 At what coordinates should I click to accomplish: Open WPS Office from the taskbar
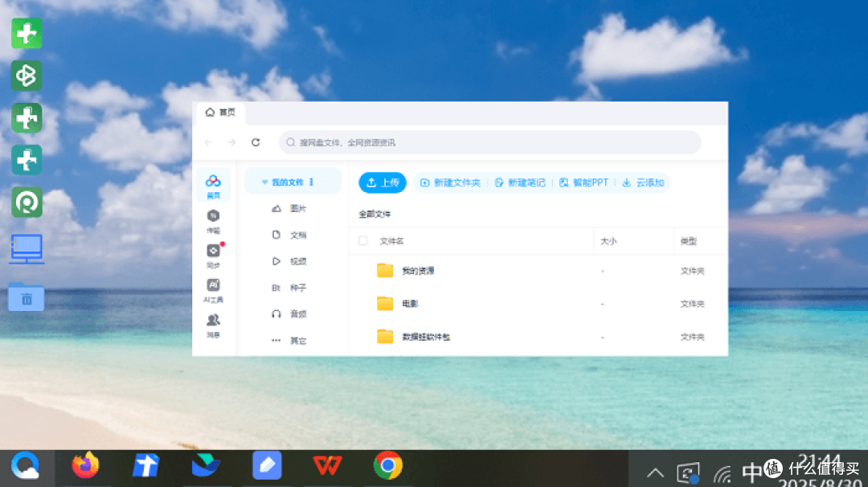click(327, 465)
